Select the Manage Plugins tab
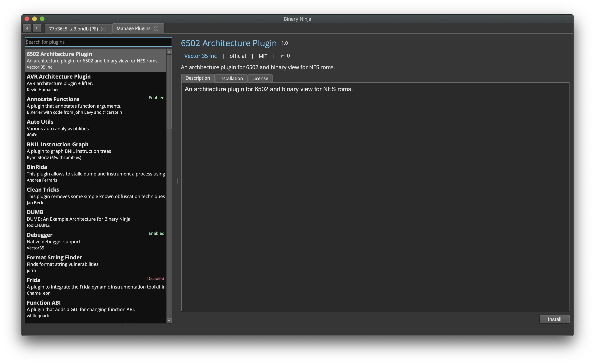The height and width of the screenshot is (364, 595). pos(138,29)
